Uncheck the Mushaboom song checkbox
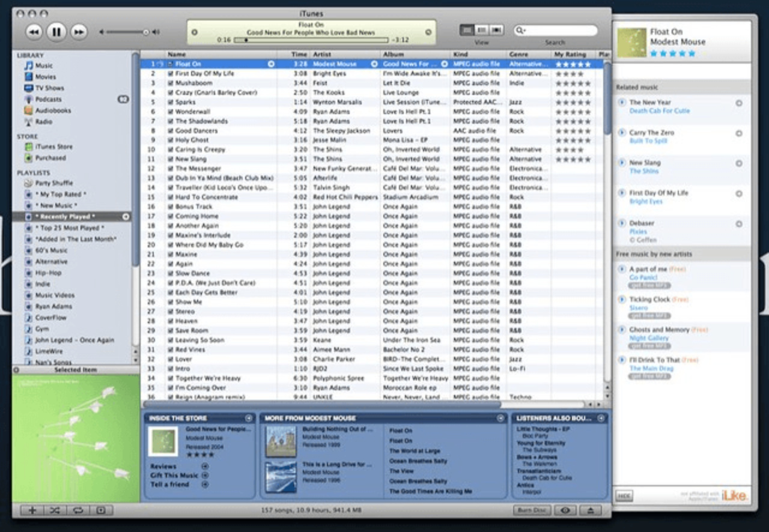769x532 pixels. (171, 83)
